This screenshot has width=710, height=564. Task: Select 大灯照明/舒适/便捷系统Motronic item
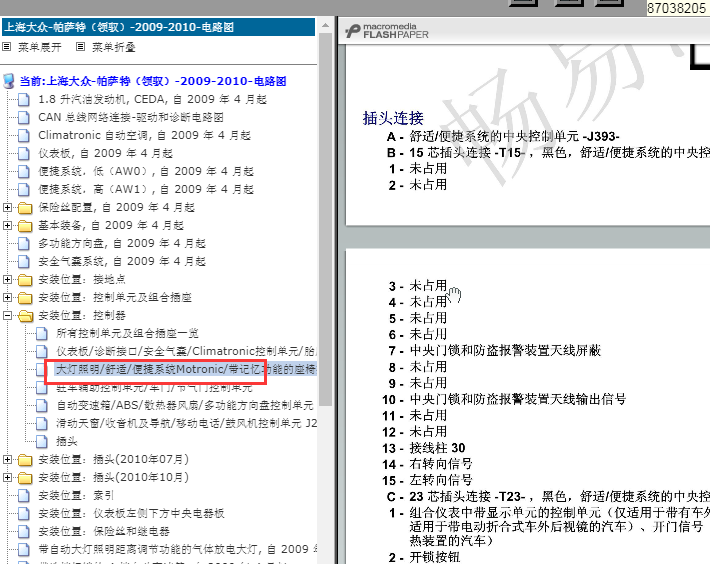pos(186,369)
